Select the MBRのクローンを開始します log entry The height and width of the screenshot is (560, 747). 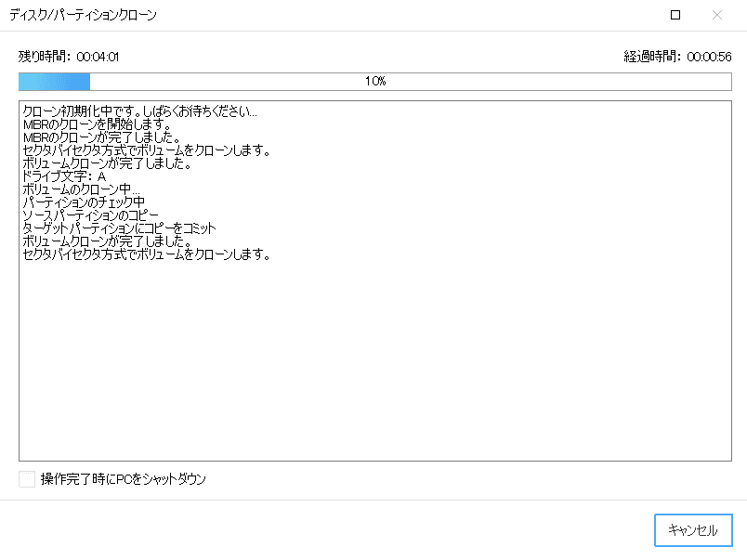95,124
